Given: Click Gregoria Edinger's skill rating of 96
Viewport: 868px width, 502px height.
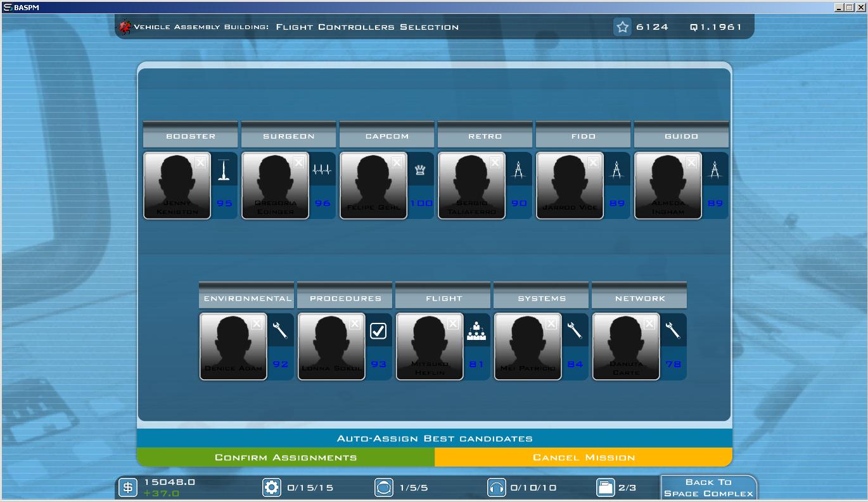Looking at the screenshot, I should click(x=322, y=203).
